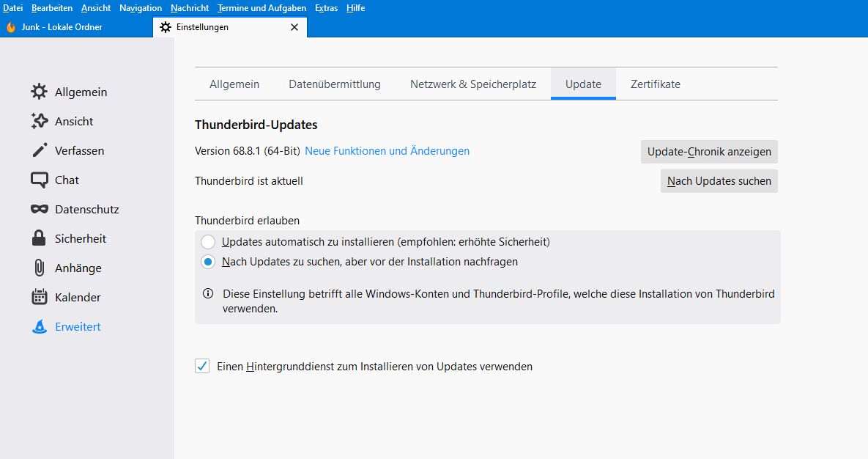Click the Nach Updates suchen button
The height and width of the screenshot is (459, 868).
pyautogui.click(x=719, y=181)
